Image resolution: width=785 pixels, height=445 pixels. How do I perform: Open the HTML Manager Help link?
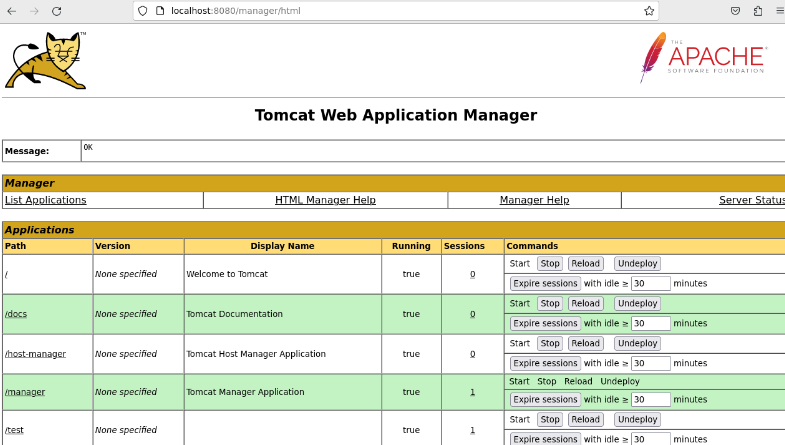tap(325, 200)
